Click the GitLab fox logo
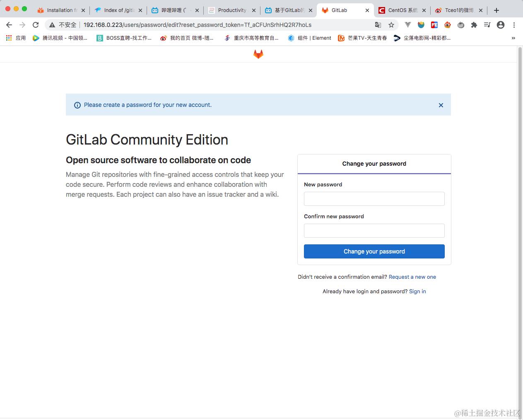Viewport: 523px width, 420px height. pos(258,54)
